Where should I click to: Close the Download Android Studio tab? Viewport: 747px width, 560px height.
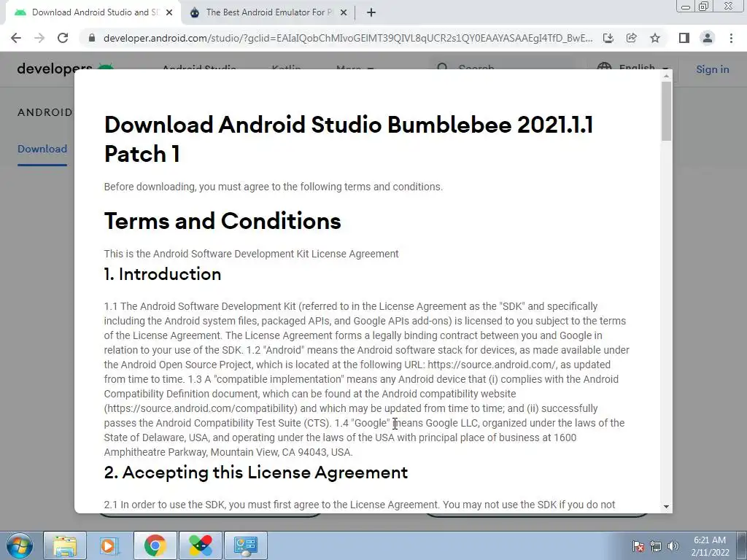(169, 13)
